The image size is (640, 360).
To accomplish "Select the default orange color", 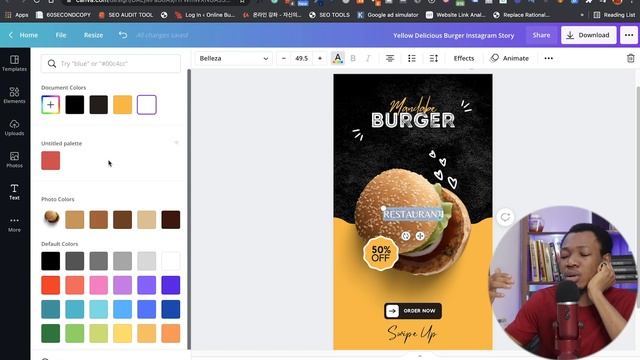I will pyautogui.click(x=171, y=333).
